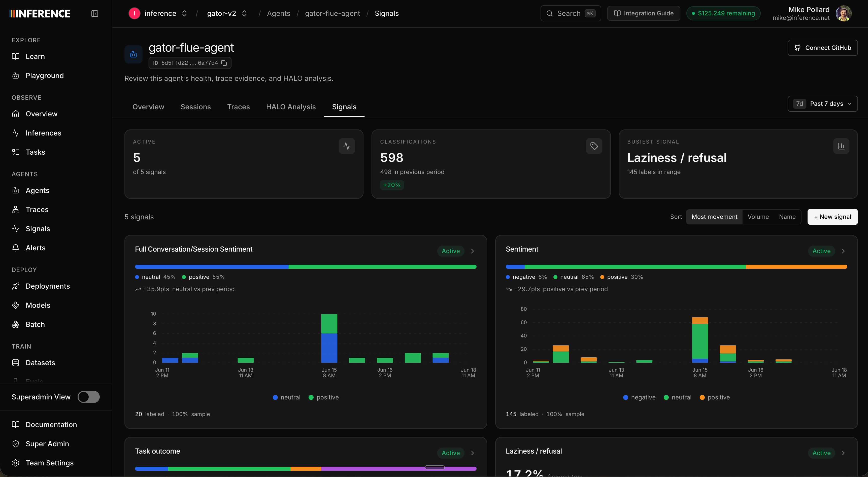Copy the agent ID
The image size is (868, 477).
(224, 63)
